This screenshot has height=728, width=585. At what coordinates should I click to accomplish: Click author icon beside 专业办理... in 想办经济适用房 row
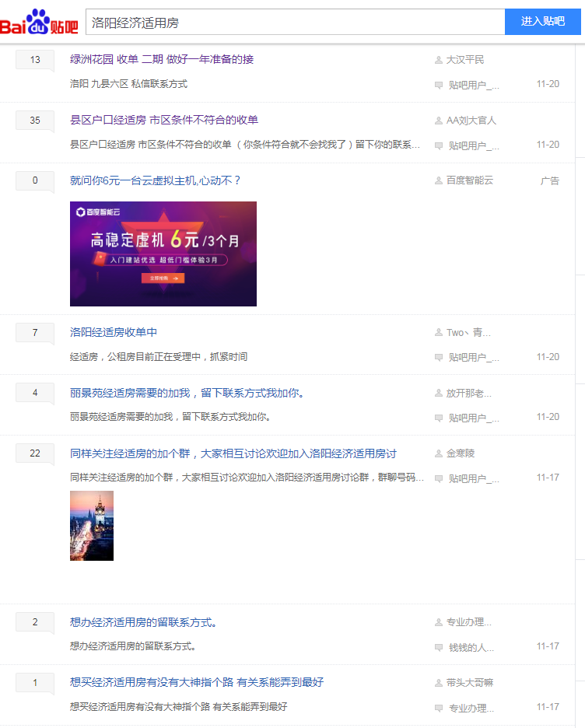pos(438,622)
